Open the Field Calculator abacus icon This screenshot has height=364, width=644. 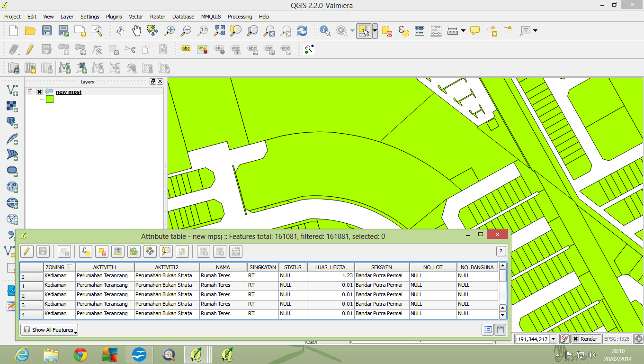coord(436,31)
